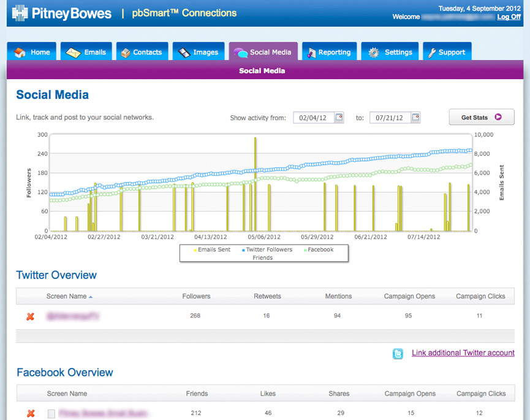Open the Home tab
Image resolution: width=530 pixels, height=420 pixels.
31,52
